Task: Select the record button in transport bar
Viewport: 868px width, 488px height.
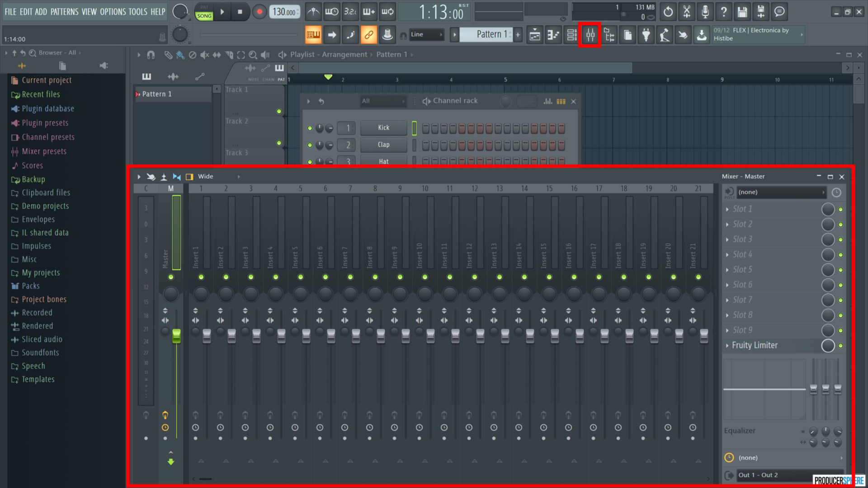Action: pos(259,12)
